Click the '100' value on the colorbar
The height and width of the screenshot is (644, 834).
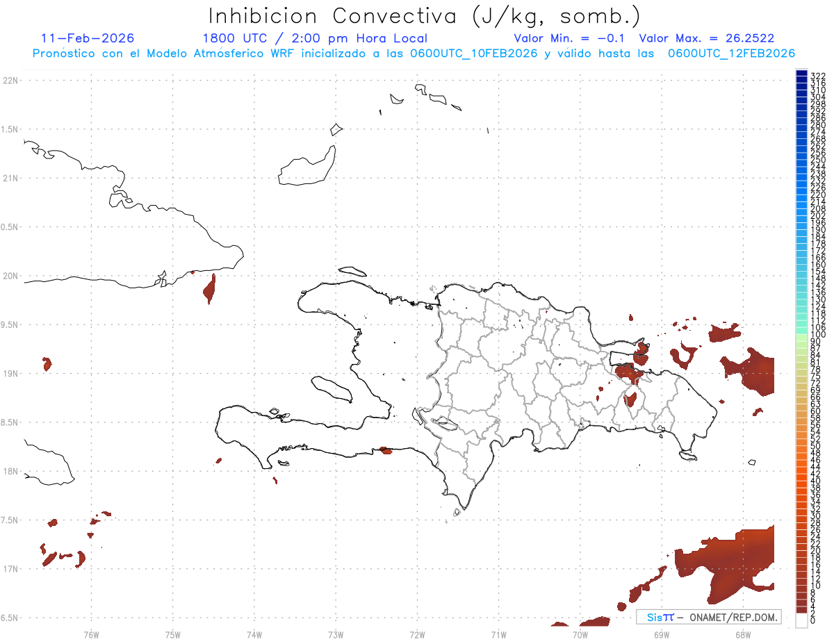pyautogui.click(x=817, y=335)
